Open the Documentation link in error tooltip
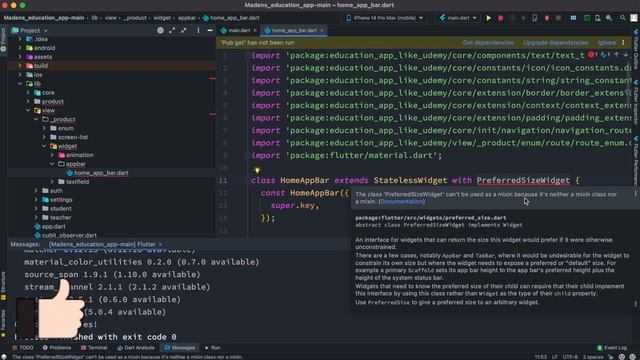This screenshot has width=640, height=360. (x=402, y=202)
